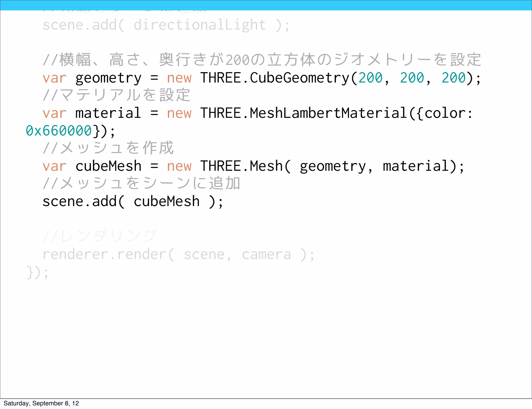Click the cubeMesh variable name in var declaration
This screenshot has width=532, height=409.
pos(108,166)
